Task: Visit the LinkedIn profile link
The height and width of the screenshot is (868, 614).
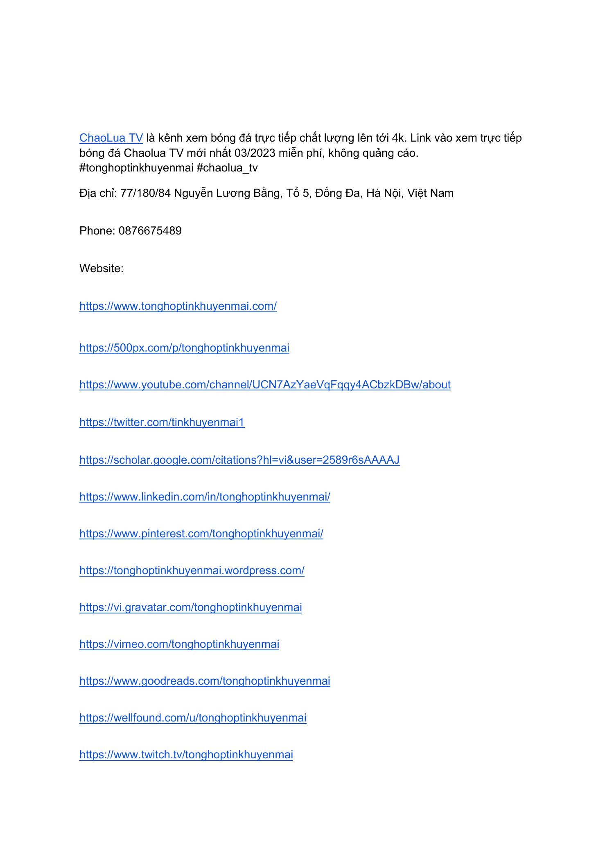Action: [x=205, y=497]
